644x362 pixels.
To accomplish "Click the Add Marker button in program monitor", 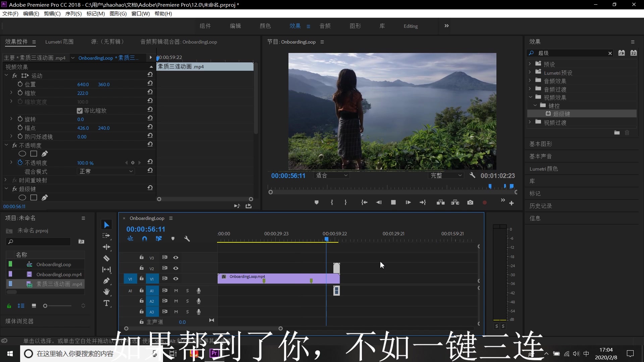I will click(316, 202).
